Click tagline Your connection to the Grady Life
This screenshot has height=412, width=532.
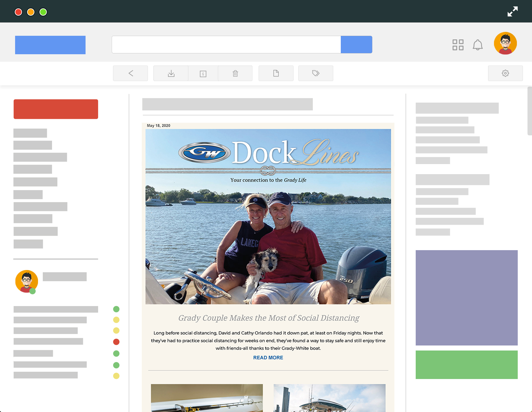[x=268, y=180]
